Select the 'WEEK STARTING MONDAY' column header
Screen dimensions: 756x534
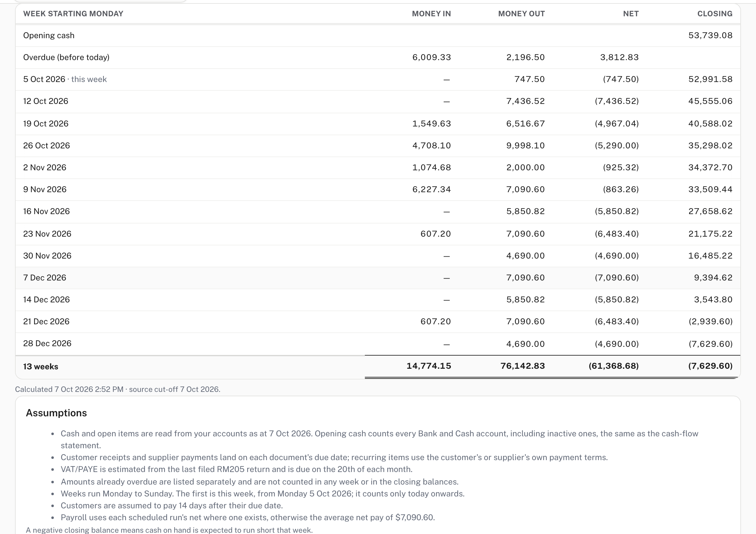(73, 14)
